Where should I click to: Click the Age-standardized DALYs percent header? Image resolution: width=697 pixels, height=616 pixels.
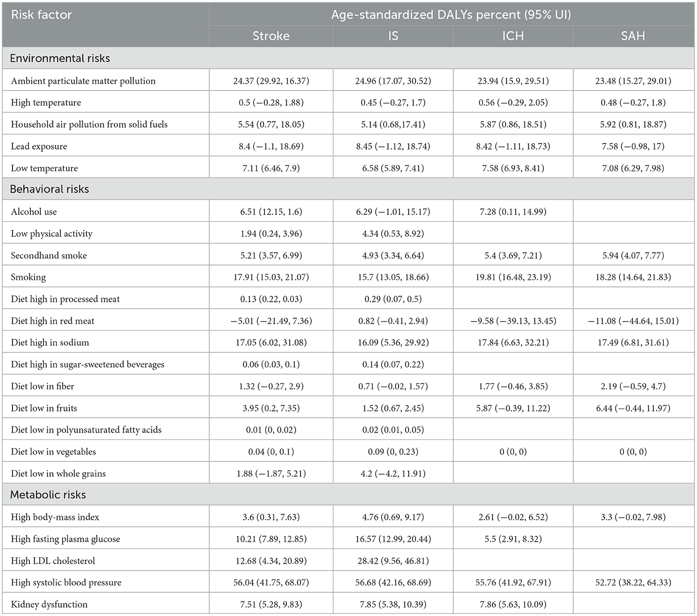451,15
